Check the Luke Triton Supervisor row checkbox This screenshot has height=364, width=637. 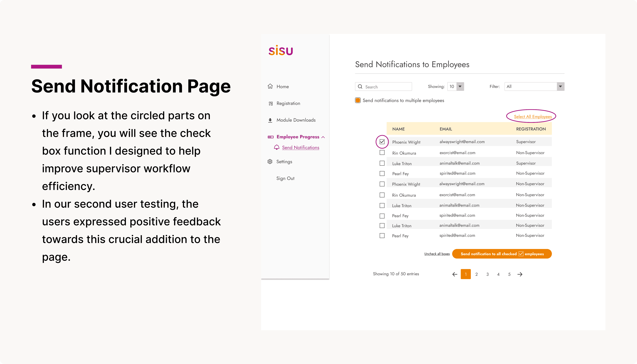382,163
